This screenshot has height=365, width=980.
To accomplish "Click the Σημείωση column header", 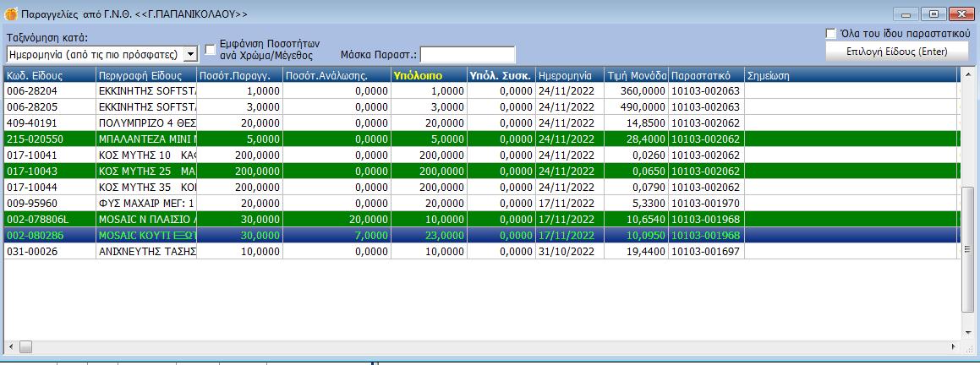I will (x=850, y=76).
